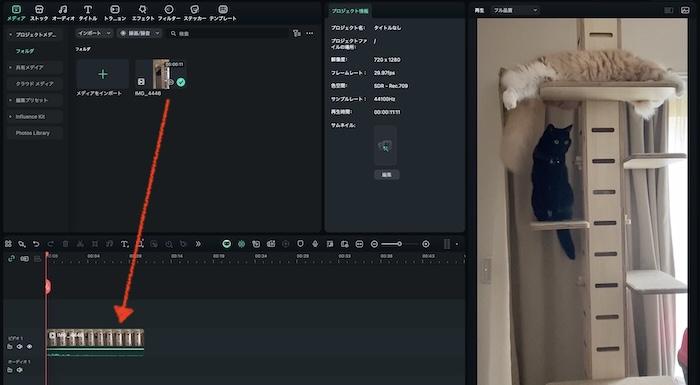700x385 pixels.
Task: Mute video track 1 speaker icon
Action: [x=20, y=347]
